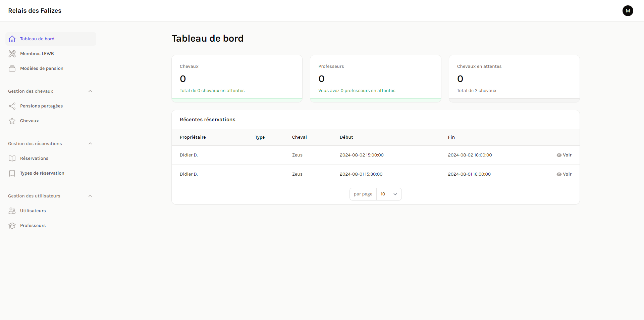Open Membres LEWB in the sidebar

click(37, 54)
